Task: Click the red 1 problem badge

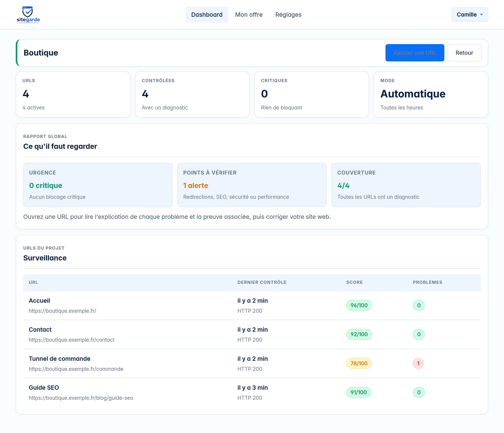Action: pyautogui.click(x=418, y=363)
